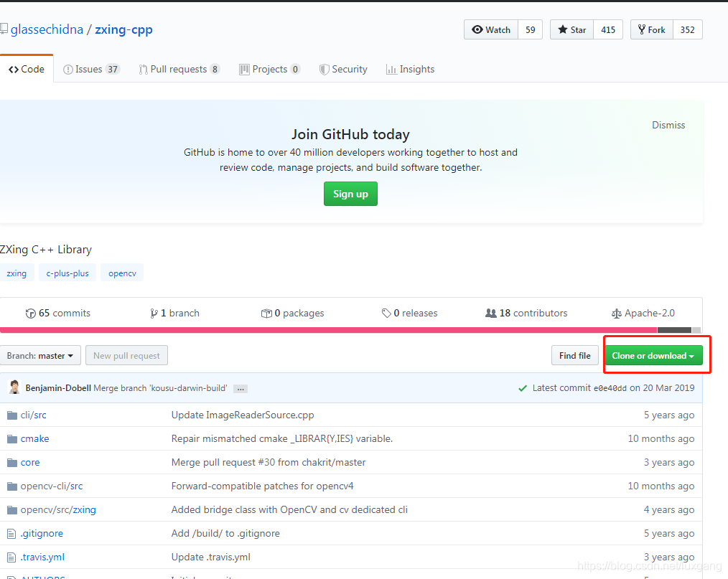Open the Branch: master dropdown
This screenshot has height=579, width=728.
(40, 355)
